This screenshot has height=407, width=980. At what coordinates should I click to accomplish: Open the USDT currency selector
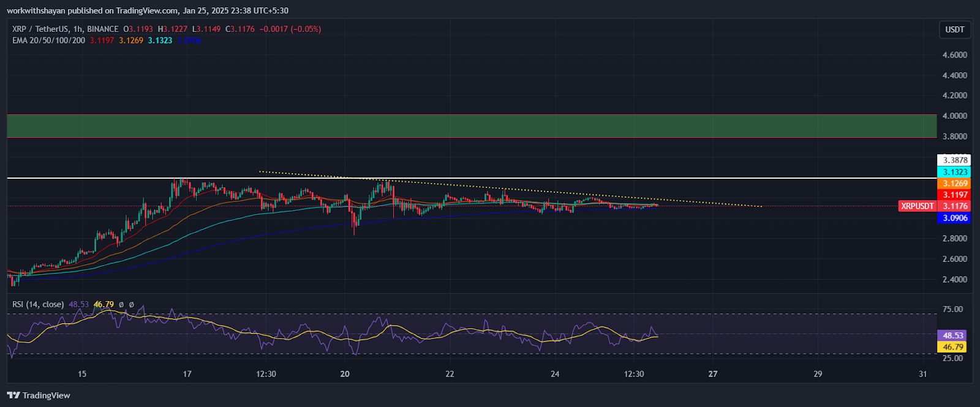pyautogui.click(x=954, y=29)
